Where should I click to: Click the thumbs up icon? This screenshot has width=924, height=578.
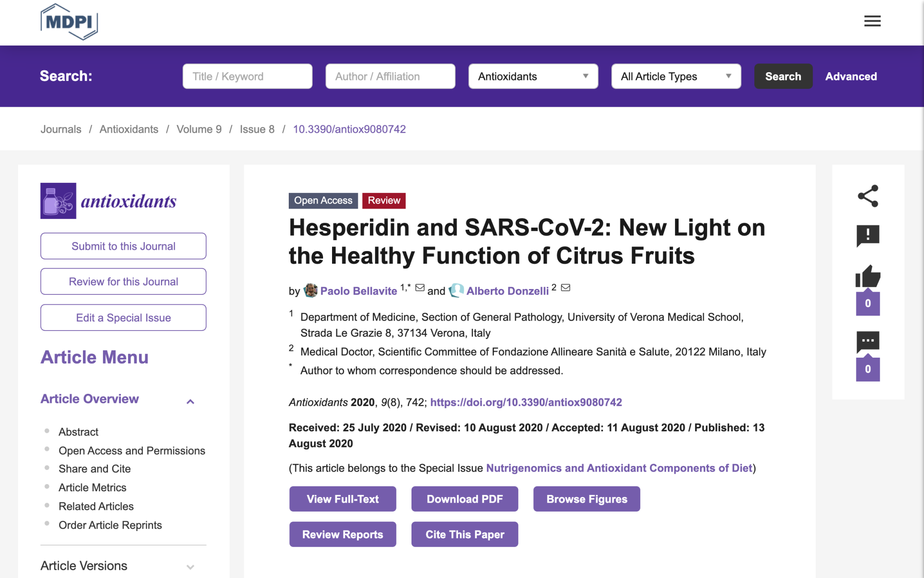[x=868, y=276]
